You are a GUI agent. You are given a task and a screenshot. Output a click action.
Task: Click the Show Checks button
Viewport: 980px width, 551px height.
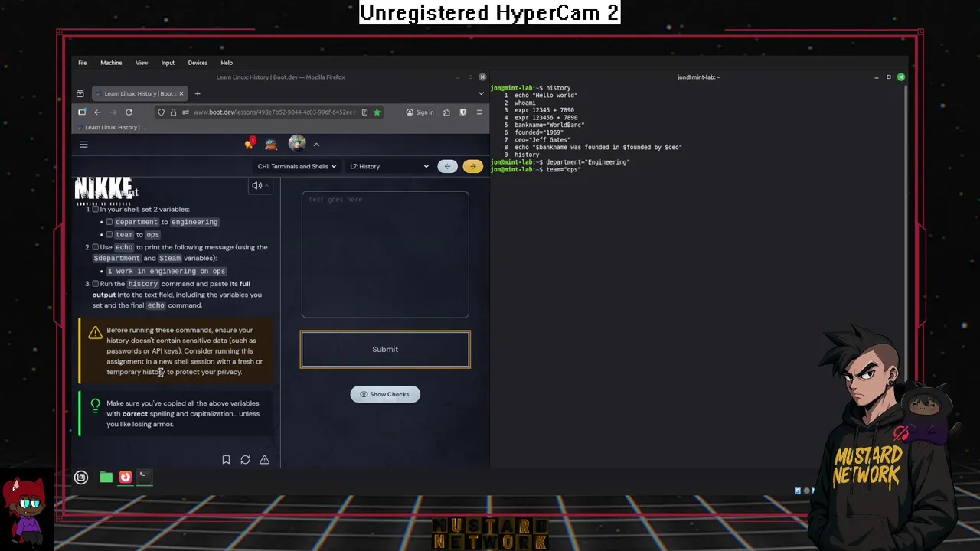tap(385, 394)
